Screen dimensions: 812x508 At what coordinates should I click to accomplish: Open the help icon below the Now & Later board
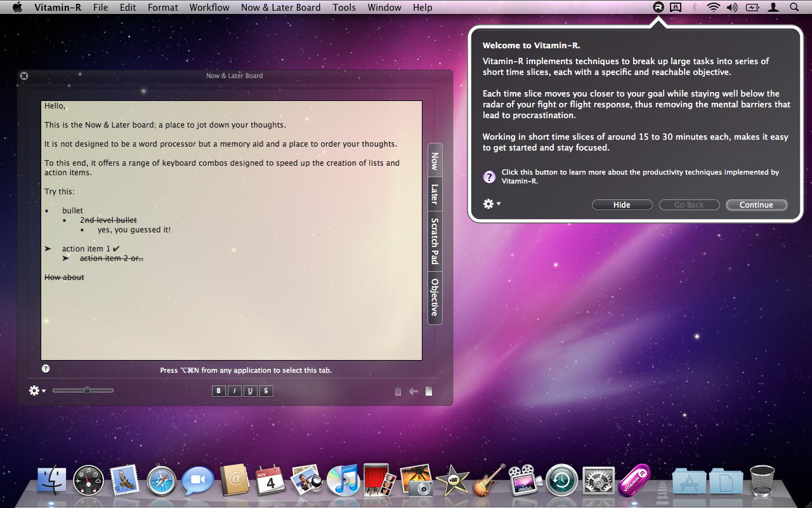pyautogui.click(x=46, y=368)
